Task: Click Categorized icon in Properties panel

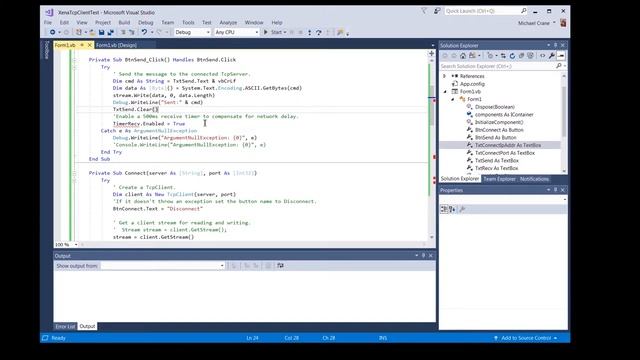Action: pyautogui.click(x=444, y=209)
